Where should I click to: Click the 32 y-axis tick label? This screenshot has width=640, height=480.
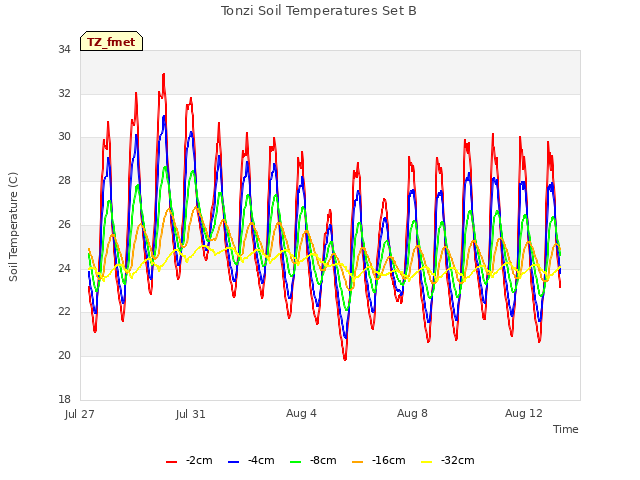tap(64, 93)
